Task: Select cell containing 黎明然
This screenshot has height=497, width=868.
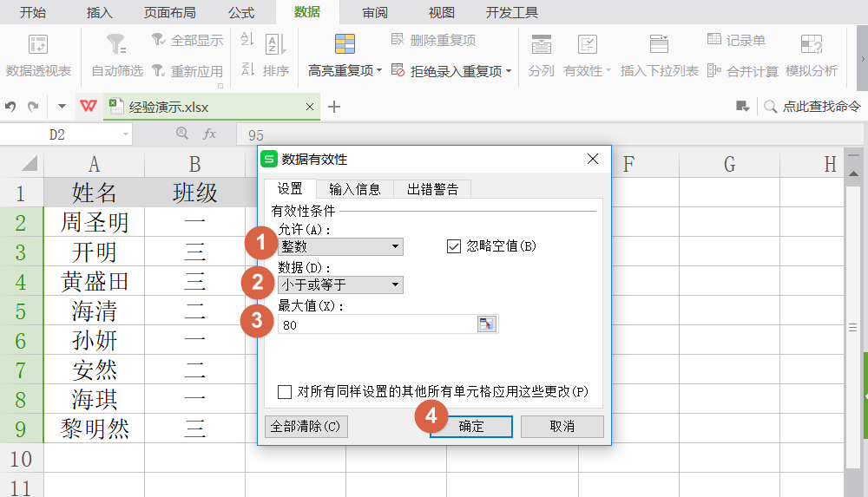Action: point(94,428)
